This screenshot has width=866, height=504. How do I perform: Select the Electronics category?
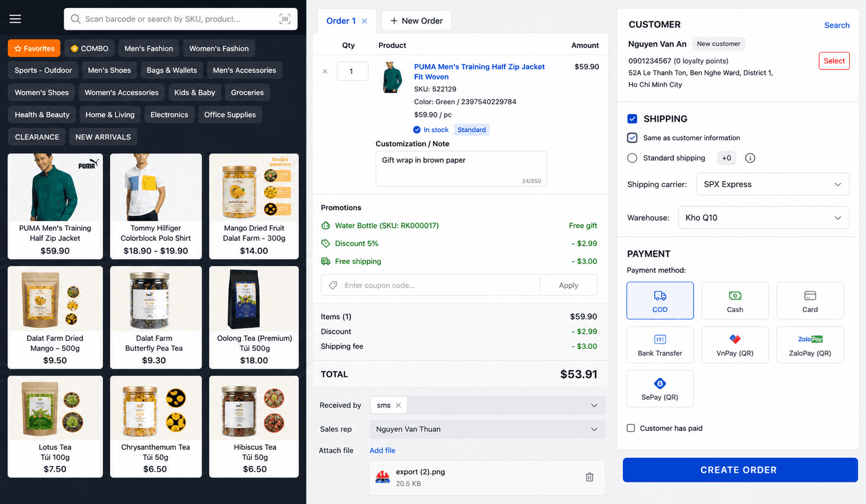click(169, 115)
